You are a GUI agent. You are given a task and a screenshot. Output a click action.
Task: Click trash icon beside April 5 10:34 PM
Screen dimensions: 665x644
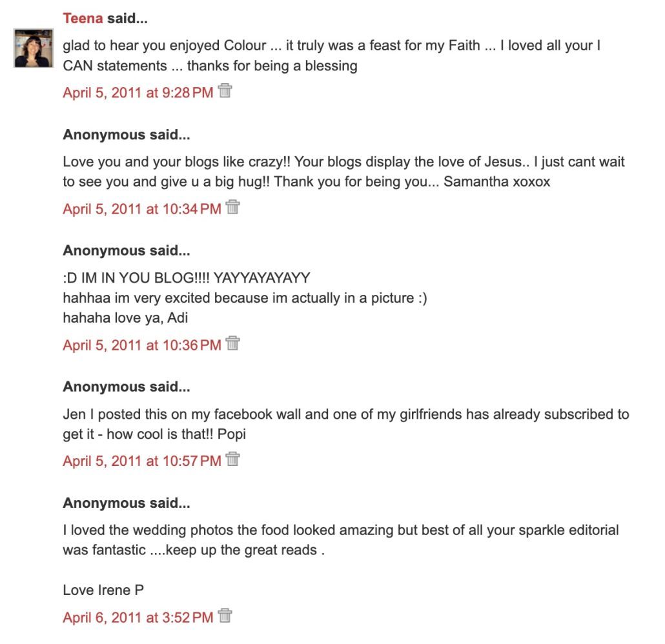coord(233,207)
